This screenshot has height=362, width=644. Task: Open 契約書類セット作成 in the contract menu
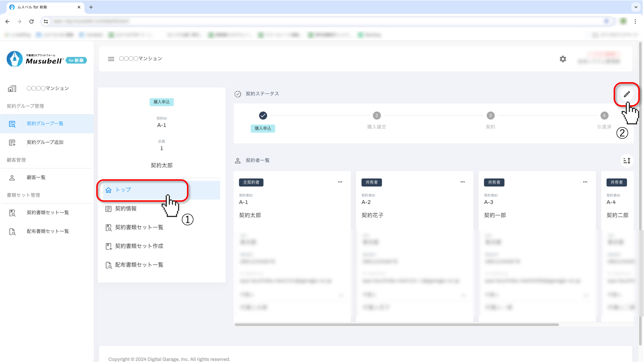[139, 246]
